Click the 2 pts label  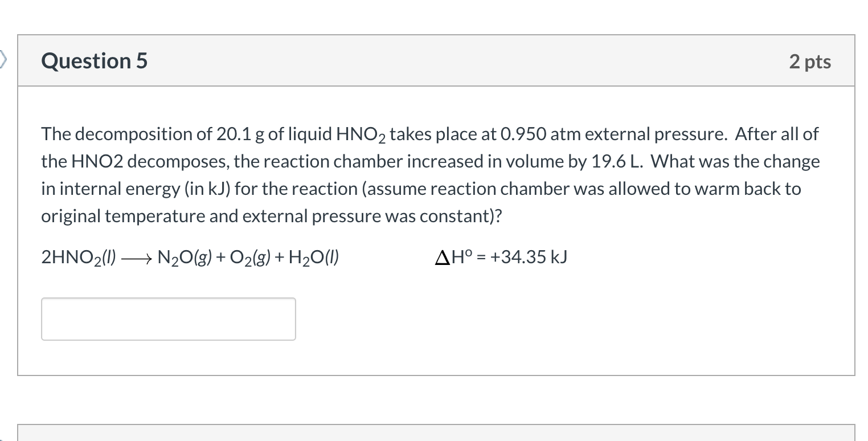point(809,61)
